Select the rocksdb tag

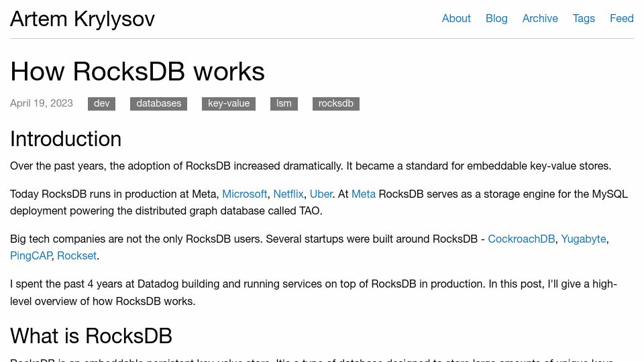click(335, 103)
